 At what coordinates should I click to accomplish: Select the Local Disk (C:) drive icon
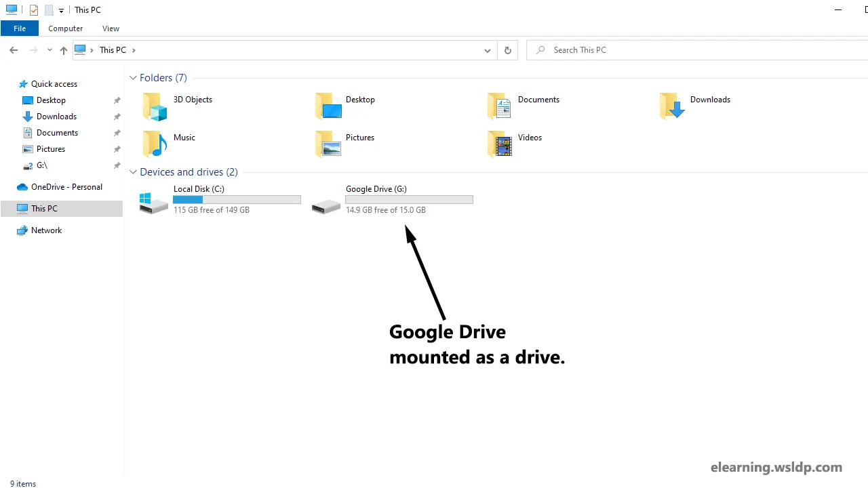coord(154,203)
